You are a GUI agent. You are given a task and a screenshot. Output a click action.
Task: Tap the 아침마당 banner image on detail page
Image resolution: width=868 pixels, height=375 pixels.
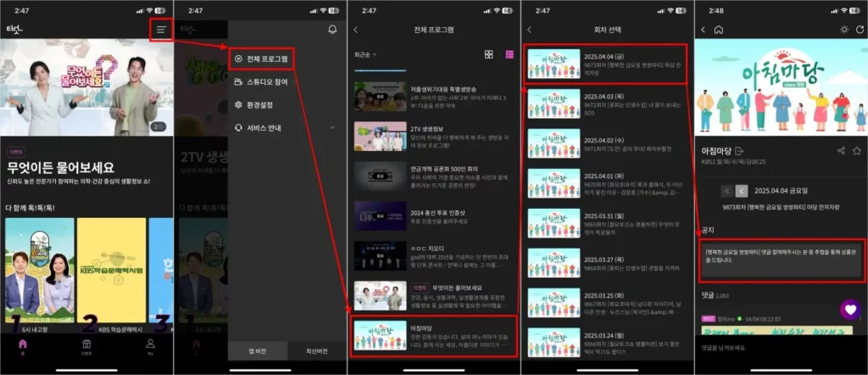tap(781, 87)
